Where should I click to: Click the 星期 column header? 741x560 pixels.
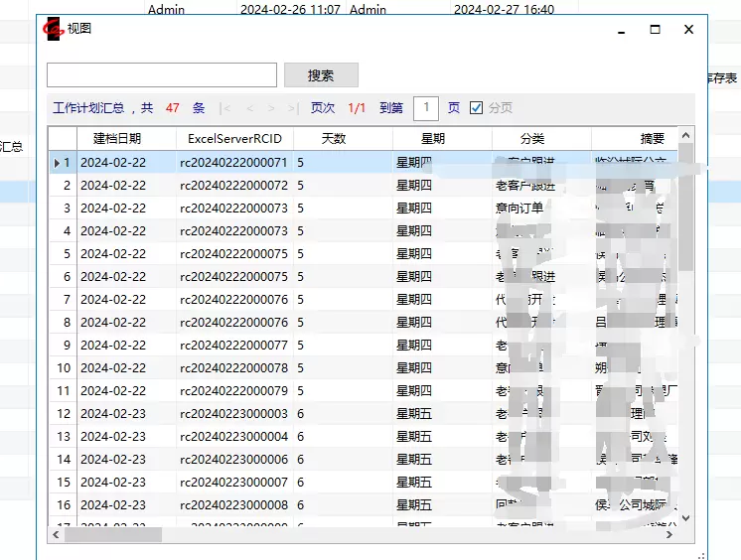point(433,139)
